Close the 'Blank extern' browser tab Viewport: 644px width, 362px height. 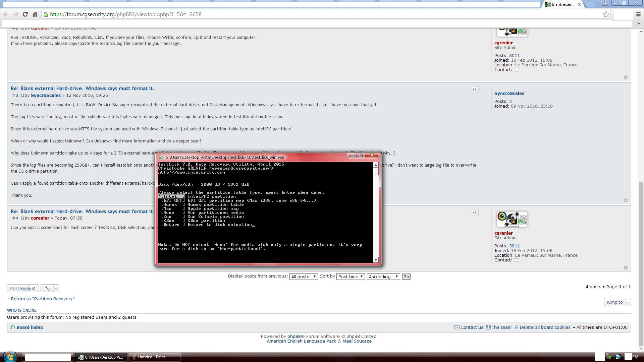coord(579,4)
